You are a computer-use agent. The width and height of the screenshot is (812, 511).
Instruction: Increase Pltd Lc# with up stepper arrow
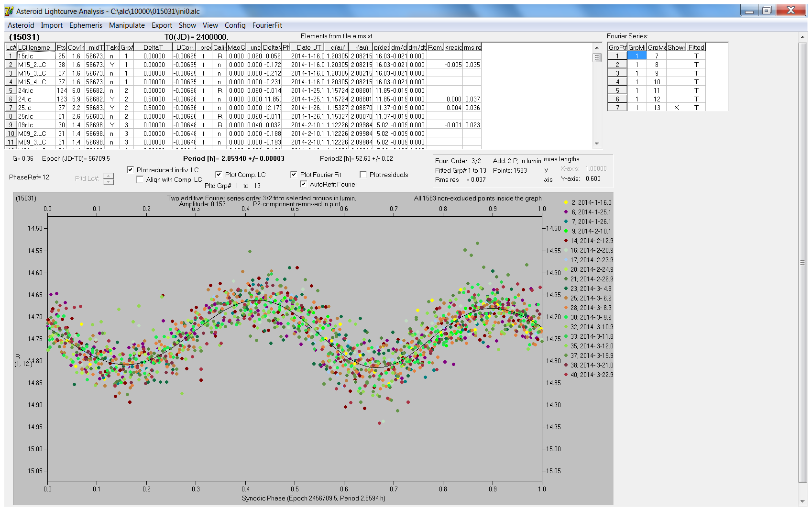pos(109,176)
